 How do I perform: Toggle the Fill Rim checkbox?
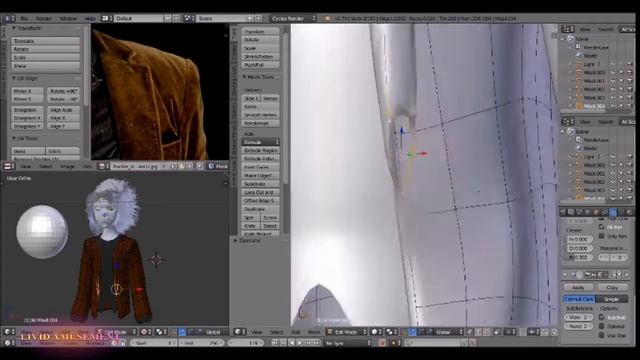pos(602,227)
